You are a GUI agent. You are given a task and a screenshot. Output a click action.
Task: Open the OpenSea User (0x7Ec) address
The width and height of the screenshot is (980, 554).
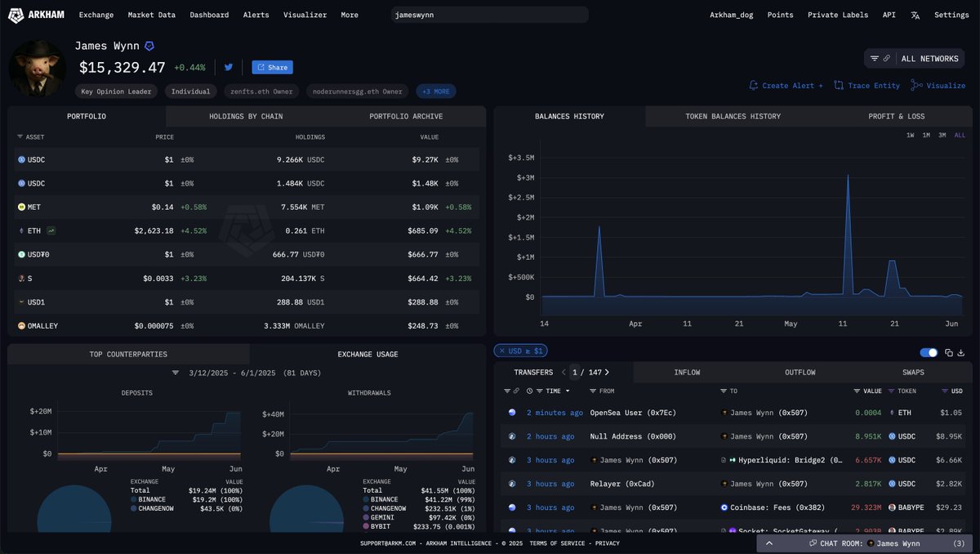click(633, 413)
